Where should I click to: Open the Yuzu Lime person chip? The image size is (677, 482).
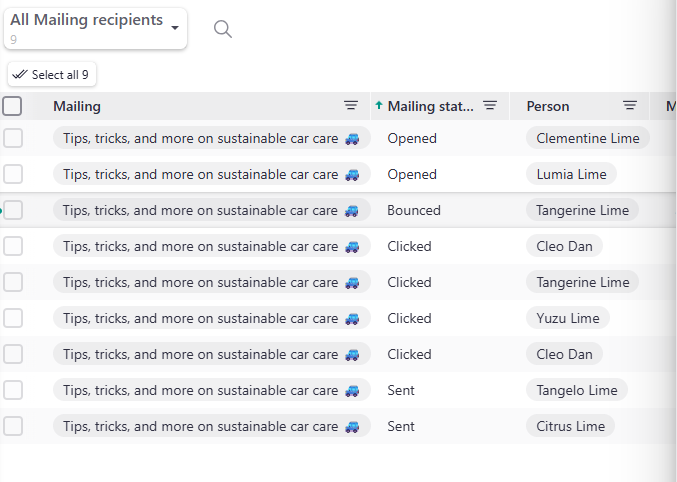567,318
